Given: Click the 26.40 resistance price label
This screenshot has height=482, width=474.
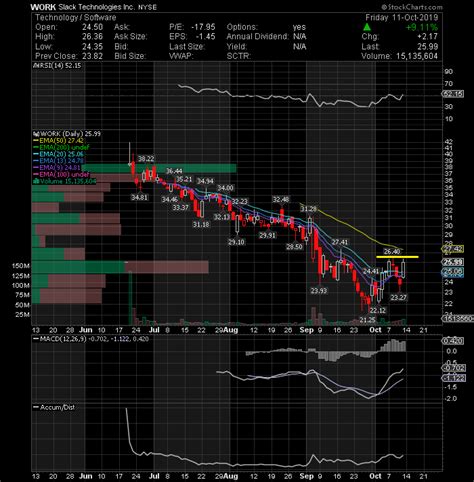Looking at the screenshot, I should point(392,252).
